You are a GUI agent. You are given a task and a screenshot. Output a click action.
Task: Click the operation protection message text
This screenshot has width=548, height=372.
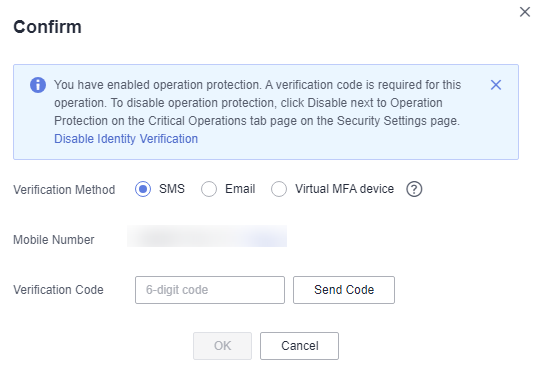coord(258,103)
